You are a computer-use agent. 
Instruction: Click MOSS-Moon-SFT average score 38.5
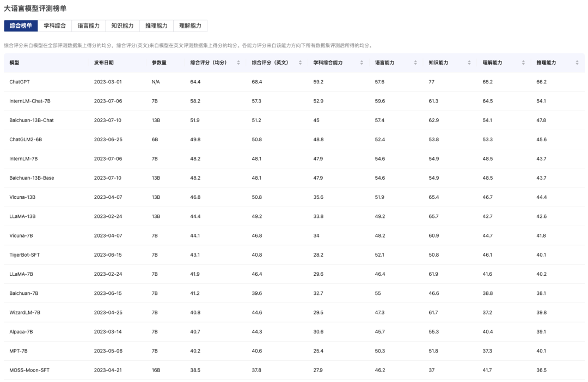195,370
